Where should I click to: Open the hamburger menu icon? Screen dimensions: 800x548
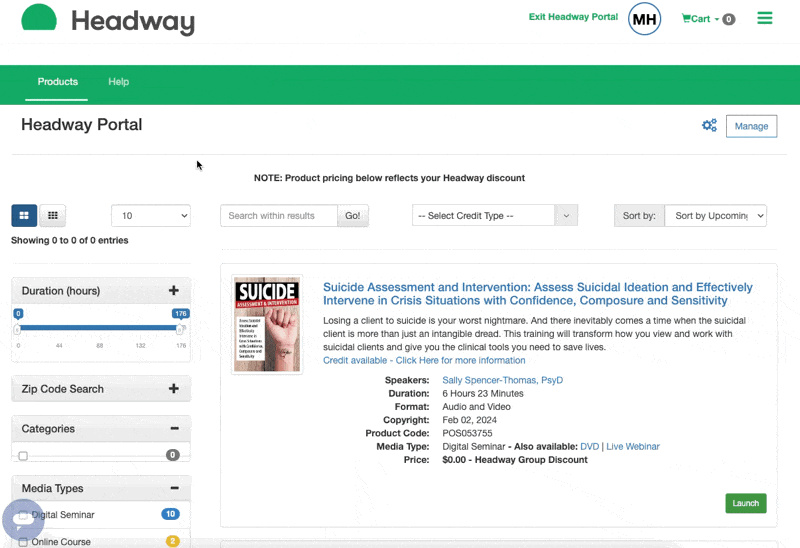[764, 18]
